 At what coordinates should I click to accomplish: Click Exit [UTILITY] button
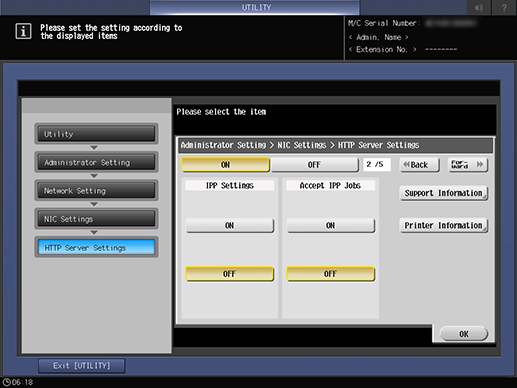82,366
